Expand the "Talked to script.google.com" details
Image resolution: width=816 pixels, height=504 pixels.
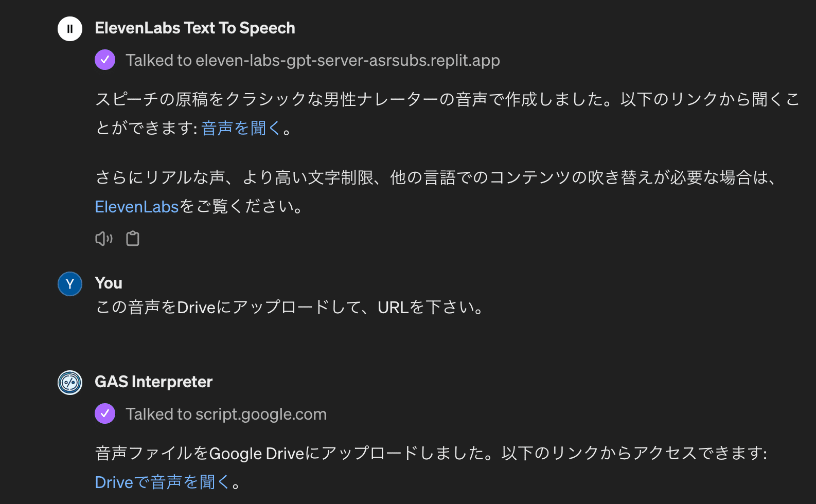[x=226, y=414]
